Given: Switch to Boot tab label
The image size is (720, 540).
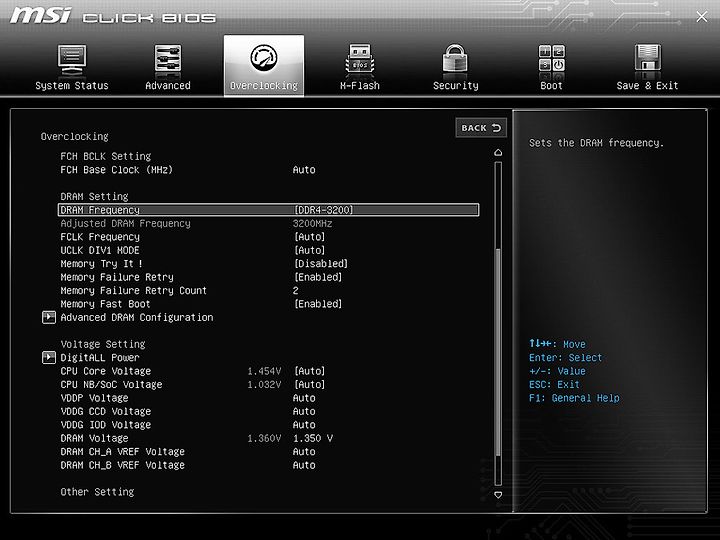Looking at the screenshot, I should (x=551, y=85).
